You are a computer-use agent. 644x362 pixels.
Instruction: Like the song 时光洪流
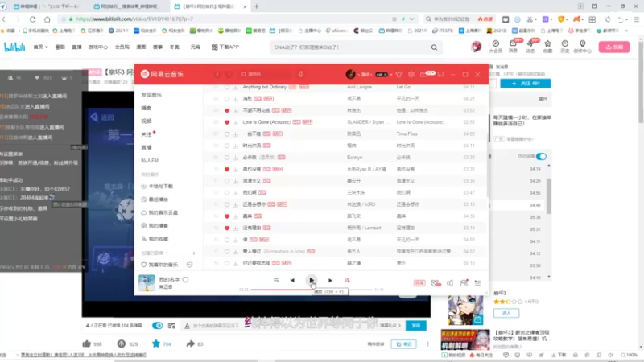[x=227, y=146]
